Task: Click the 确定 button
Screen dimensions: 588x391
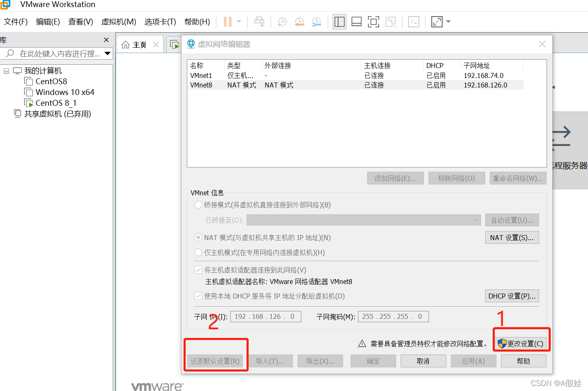Action: (x=373, y=361)
